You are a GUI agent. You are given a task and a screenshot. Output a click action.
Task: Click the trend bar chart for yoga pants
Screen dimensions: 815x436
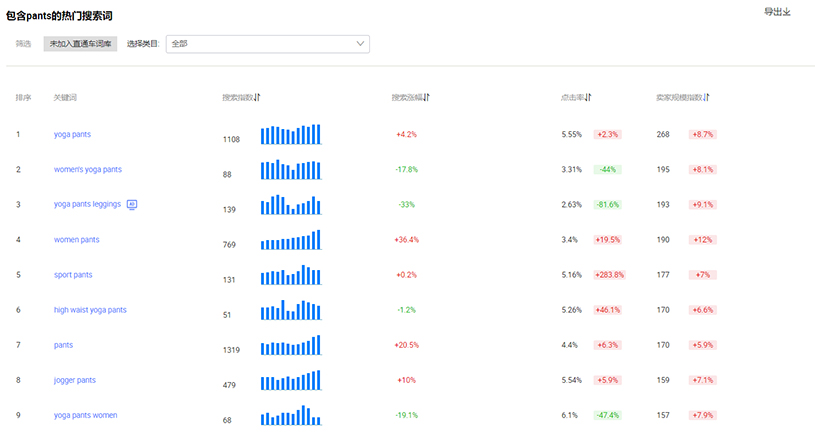coord(290,134)
